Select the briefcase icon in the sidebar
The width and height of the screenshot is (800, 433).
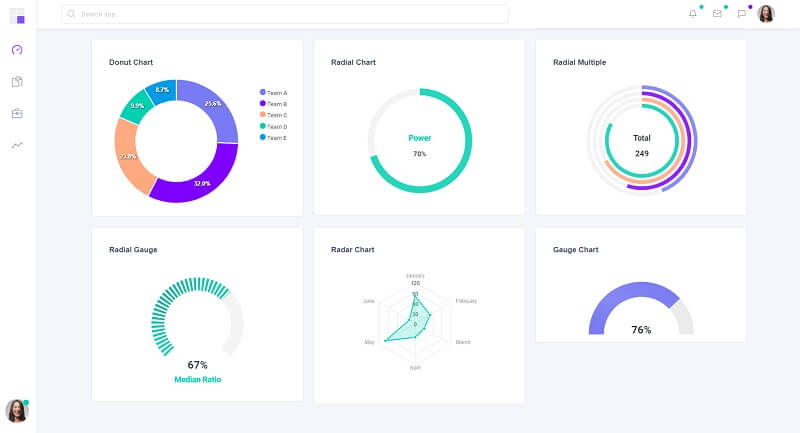click(17, 113)
